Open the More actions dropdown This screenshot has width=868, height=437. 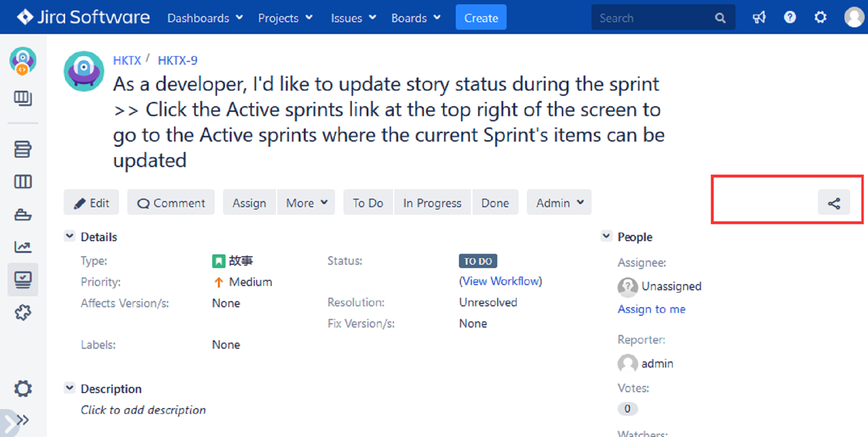click(x=306, y=202)
